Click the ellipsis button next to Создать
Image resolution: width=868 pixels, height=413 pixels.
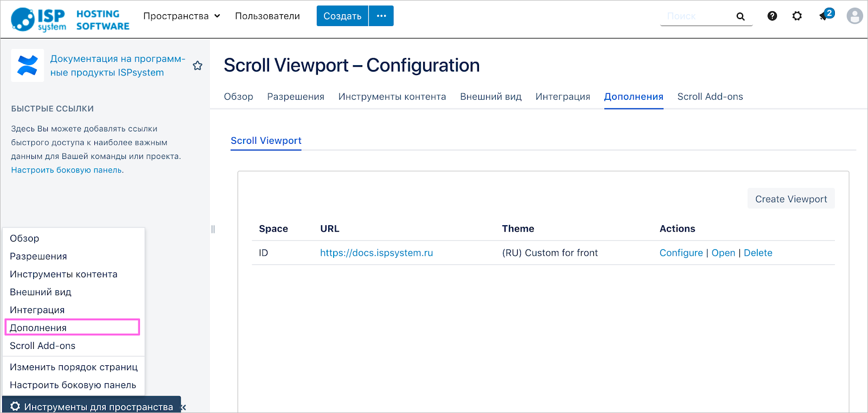381,16
